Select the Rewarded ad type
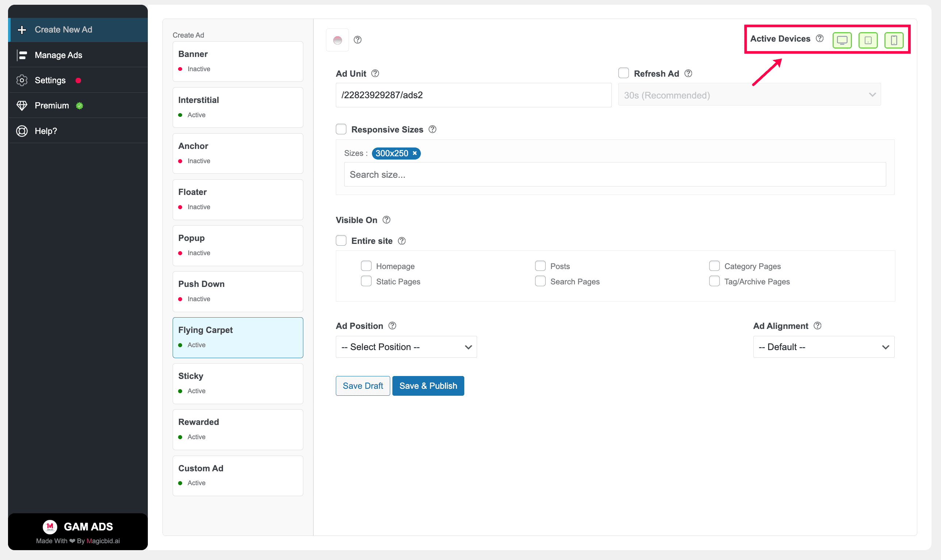Screen dimensions: 941x560 click(x=238, y=429)
